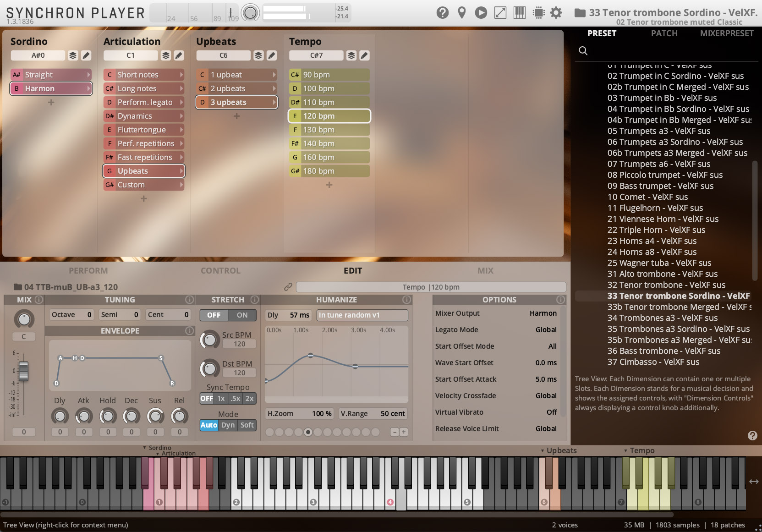Open settings gear icon

tap(556, 12)
